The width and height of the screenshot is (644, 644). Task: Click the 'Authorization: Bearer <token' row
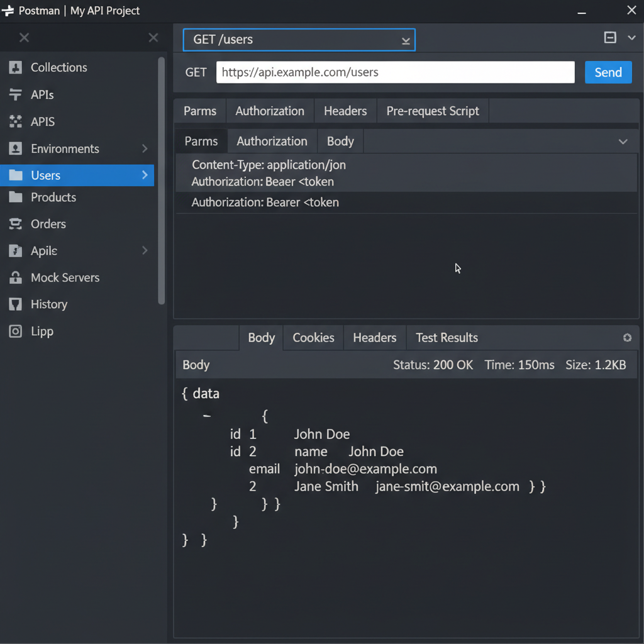click(406, 203)
